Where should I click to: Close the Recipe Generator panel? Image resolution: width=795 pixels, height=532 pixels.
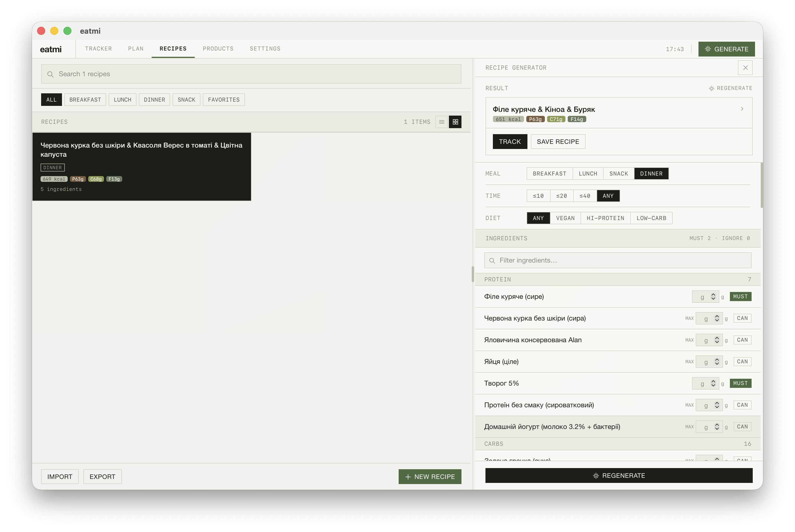(x=745, y=68)
